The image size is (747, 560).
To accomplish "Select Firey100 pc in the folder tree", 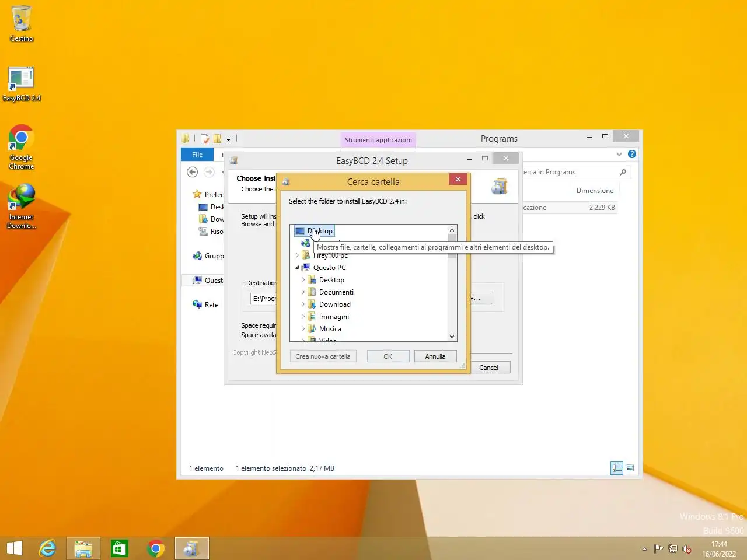I will coord(330,256).
